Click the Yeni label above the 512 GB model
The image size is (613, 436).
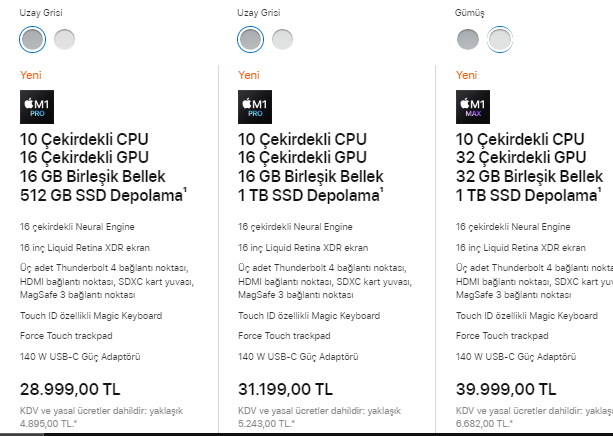pos(31,75)
